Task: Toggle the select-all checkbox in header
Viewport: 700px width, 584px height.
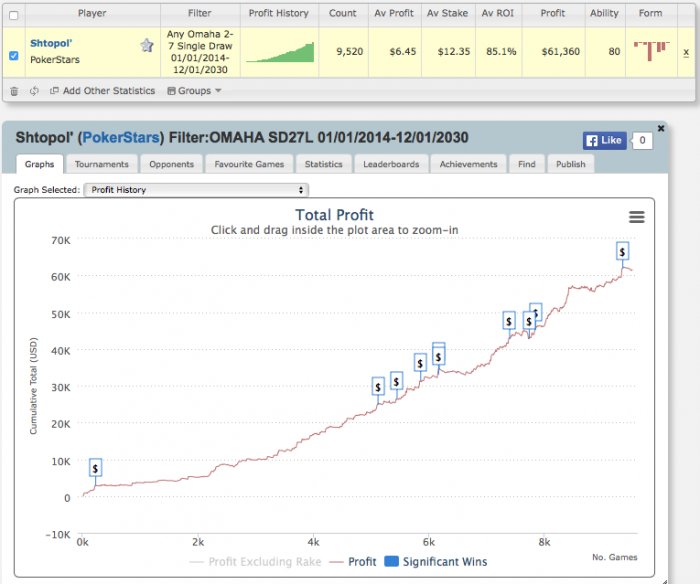Action: [13, 15]
